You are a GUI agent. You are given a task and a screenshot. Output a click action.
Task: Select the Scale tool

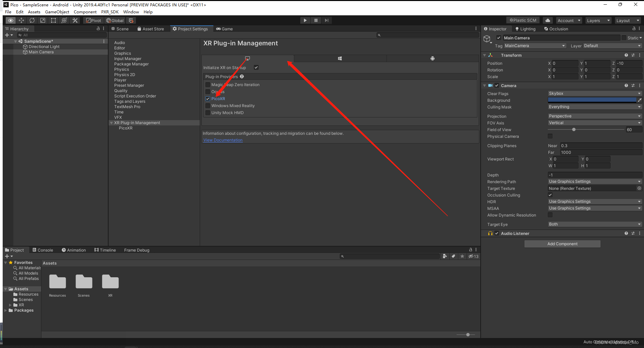click(43, 20)
